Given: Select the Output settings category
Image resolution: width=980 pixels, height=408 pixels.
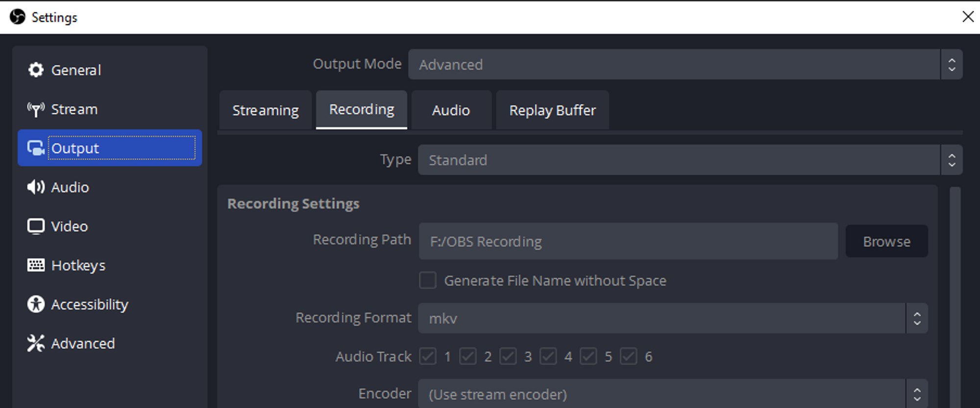Looking at the screenshot, I should [x=110, y=148].
